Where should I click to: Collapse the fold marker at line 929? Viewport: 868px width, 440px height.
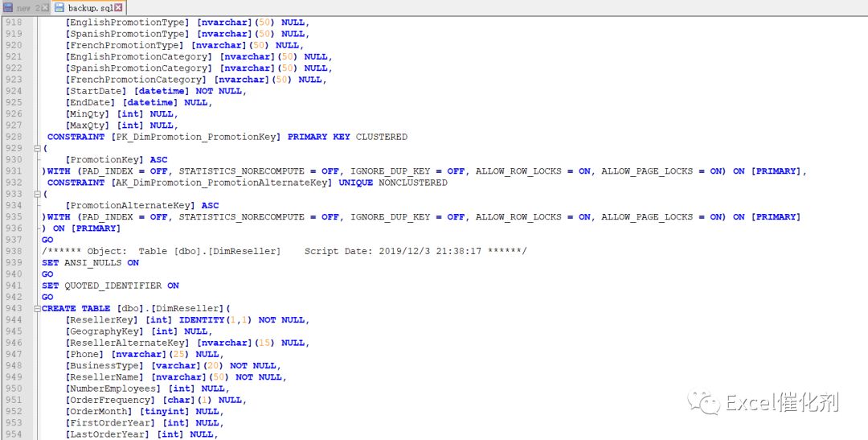coord(37,149)
